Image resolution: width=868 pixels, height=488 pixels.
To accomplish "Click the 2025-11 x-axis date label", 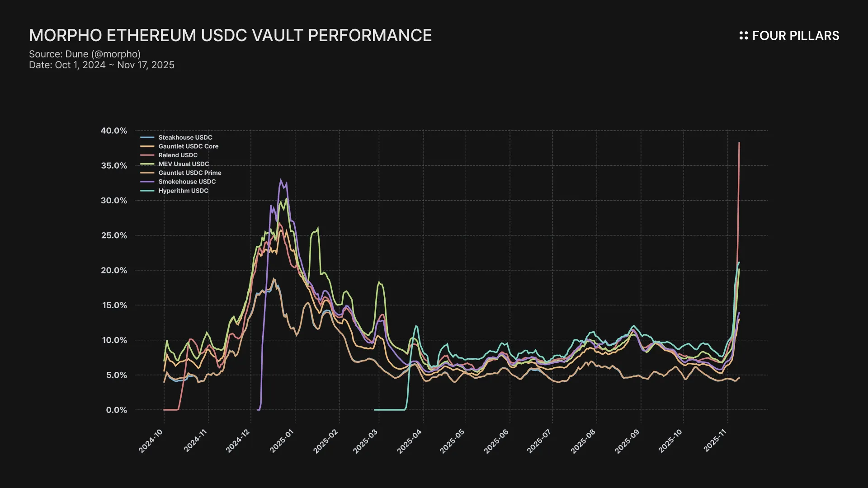I will pos(715,441).
